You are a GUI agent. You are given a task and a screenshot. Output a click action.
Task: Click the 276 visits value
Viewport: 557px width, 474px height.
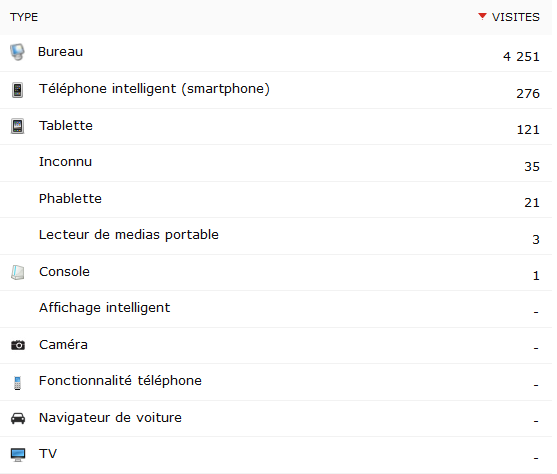click(x=528, y=94)
